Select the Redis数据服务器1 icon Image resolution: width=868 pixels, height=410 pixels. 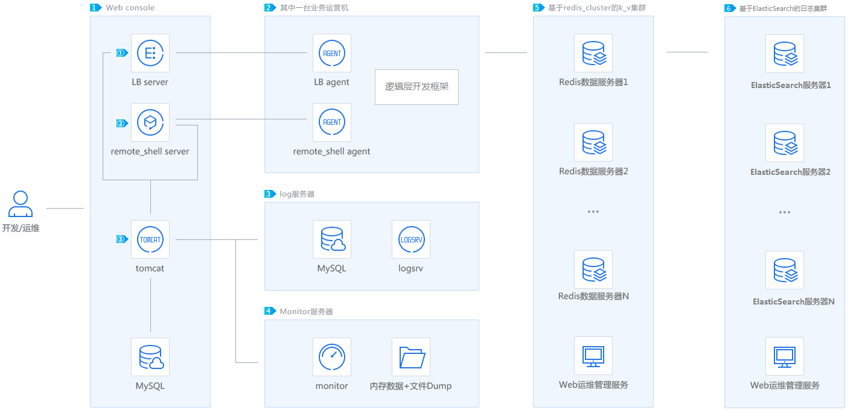coord(593,53)
